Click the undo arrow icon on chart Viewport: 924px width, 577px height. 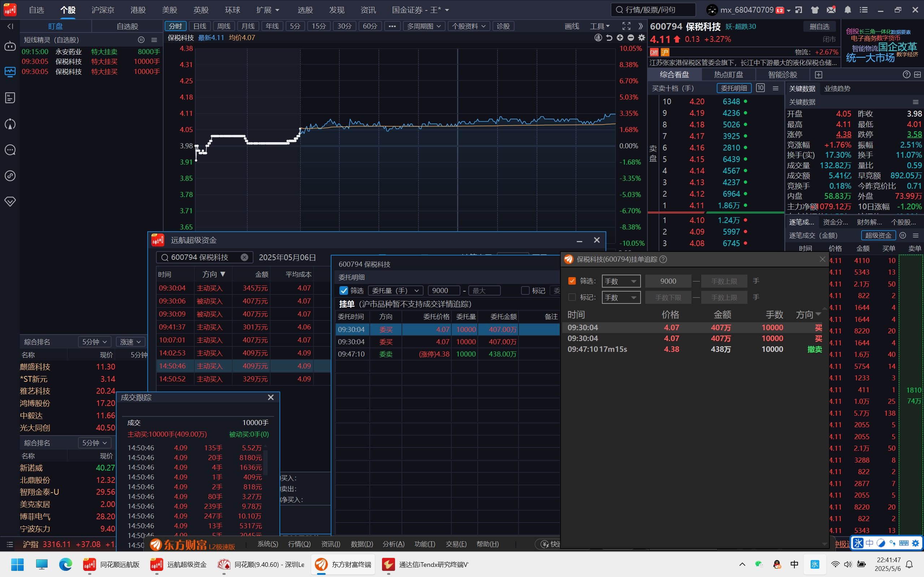(609, 38)
